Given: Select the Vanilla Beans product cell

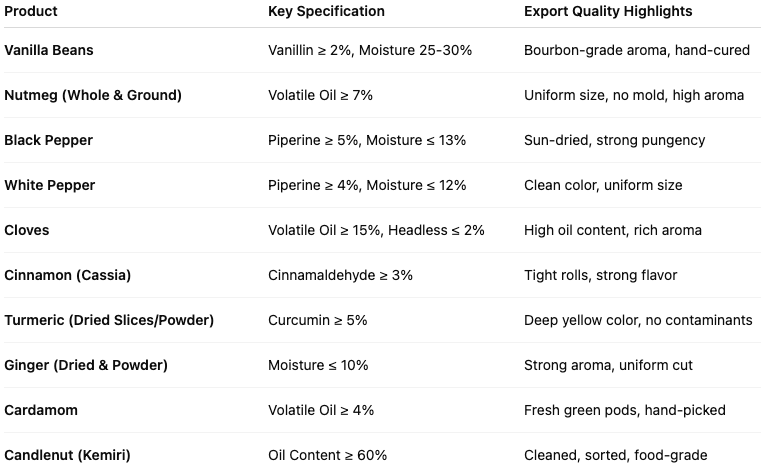Looking at the screenshot, I should click(x=49, y=50).
